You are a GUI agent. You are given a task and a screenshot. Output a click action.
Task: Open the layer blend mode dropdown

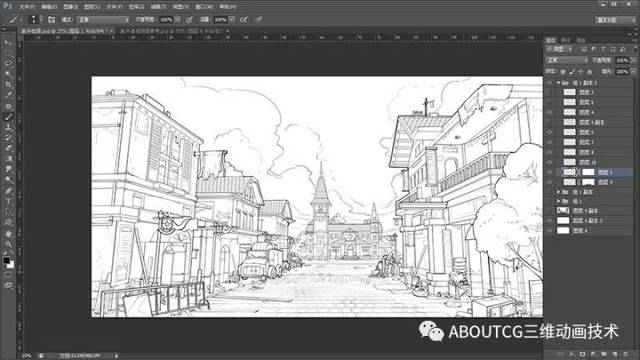(567, 60)
